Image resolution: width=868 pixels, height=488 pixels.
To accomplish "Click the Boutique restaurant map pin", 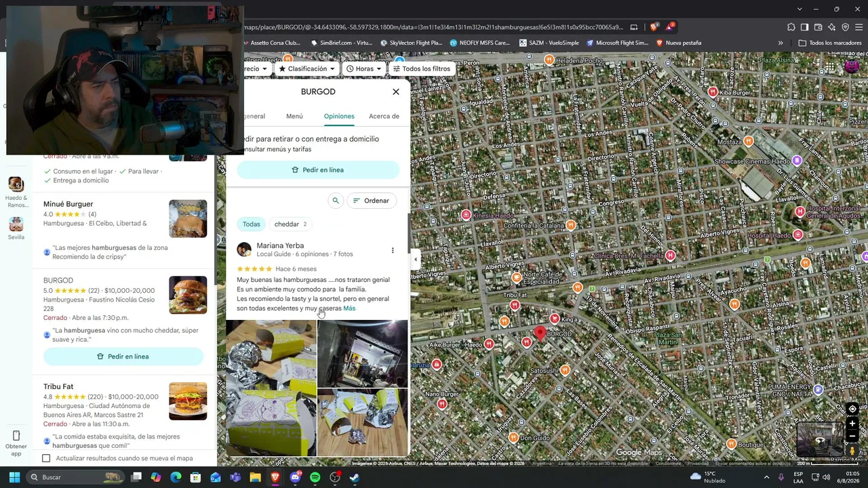I will coord(731,444).
